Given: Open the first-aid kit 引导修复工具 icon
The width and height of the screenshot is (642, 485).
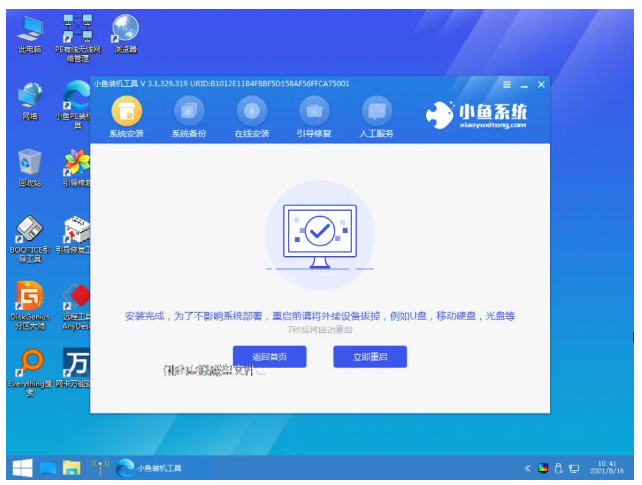Looking at the screenshot, I should coord(74,235).
